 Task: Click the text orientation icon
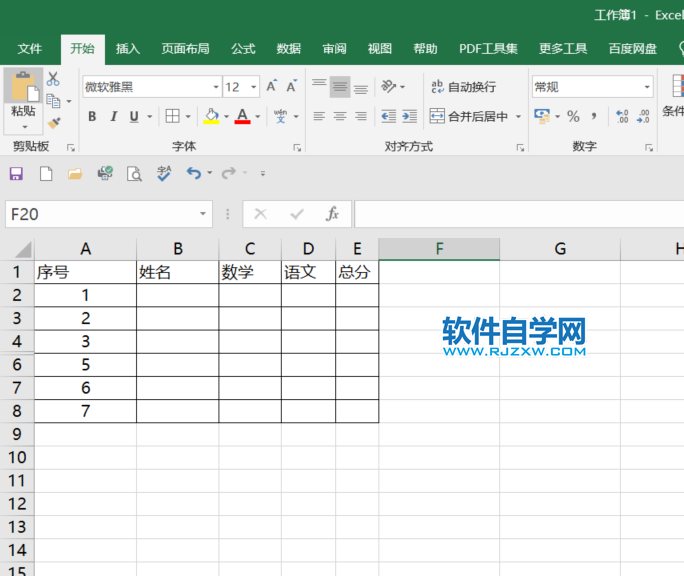(388, 86)
